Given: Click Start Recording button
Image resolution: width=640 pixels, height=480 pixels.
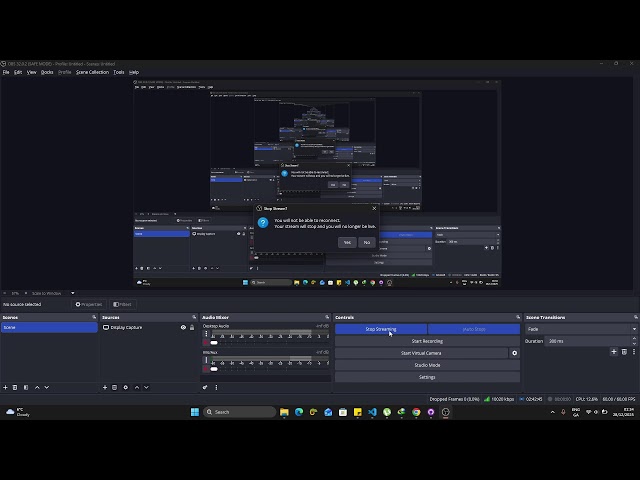Looking at the screenshot, I should tap(427, 341).
